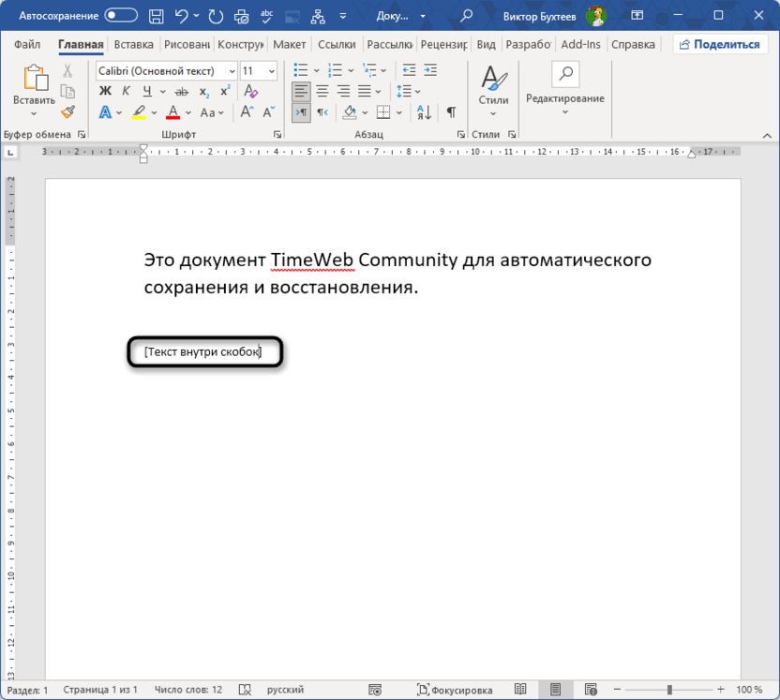Apply red font color
The height and width of the screenshot is (700, 780).
click(172, 112)
